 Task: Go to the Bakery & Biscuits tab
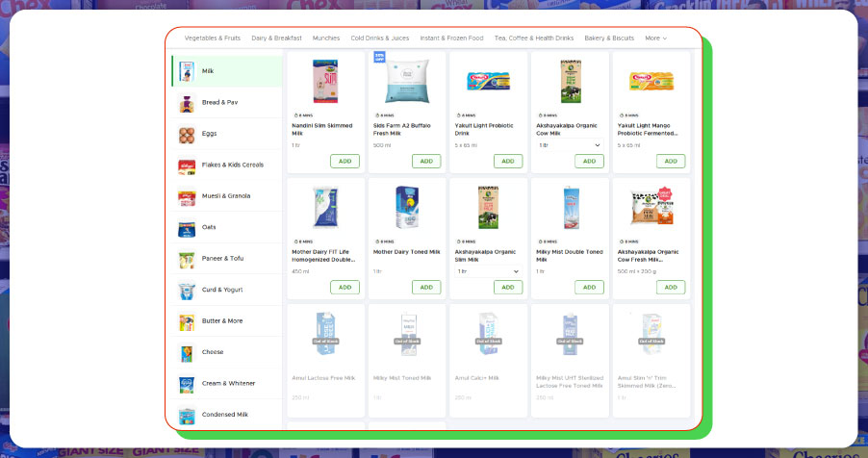609,38
